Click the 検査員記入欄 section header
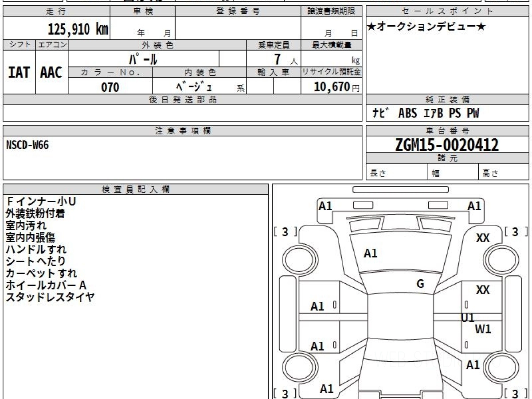532x399 pixels. pyautogui.click(x=136, y=189)
